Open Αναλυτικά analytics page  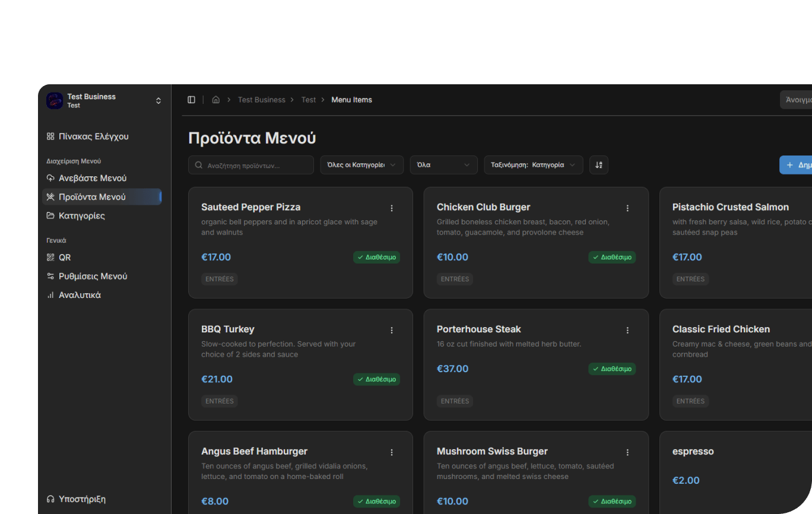pyautogui.click(x=102, y=295)
